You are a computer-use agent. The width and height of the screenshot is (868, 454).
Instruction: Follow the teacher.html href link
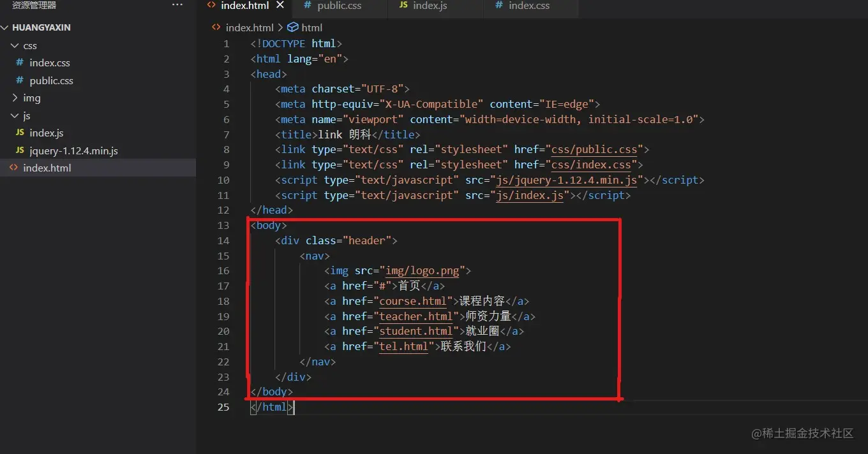point(416,317)
